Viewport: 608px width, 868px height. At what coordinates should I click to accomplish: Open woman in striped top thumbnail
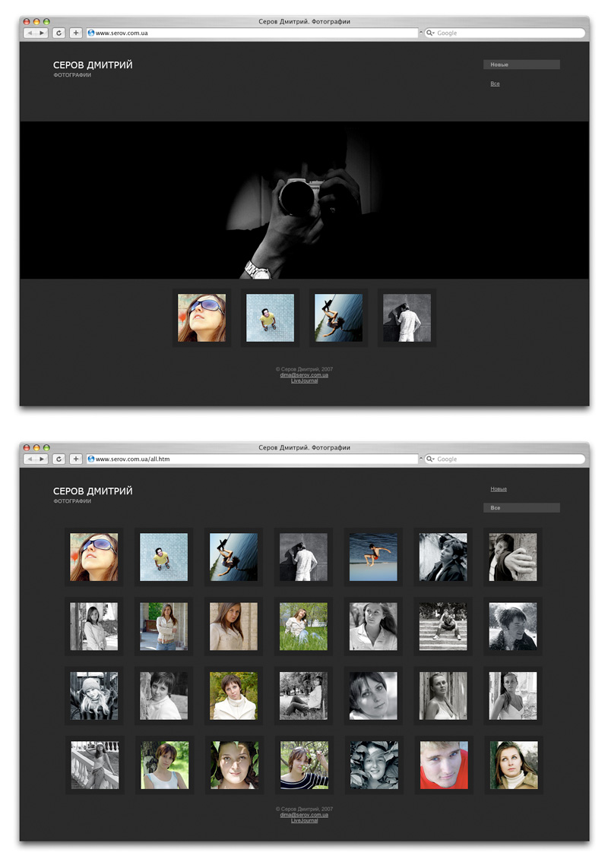304,765
